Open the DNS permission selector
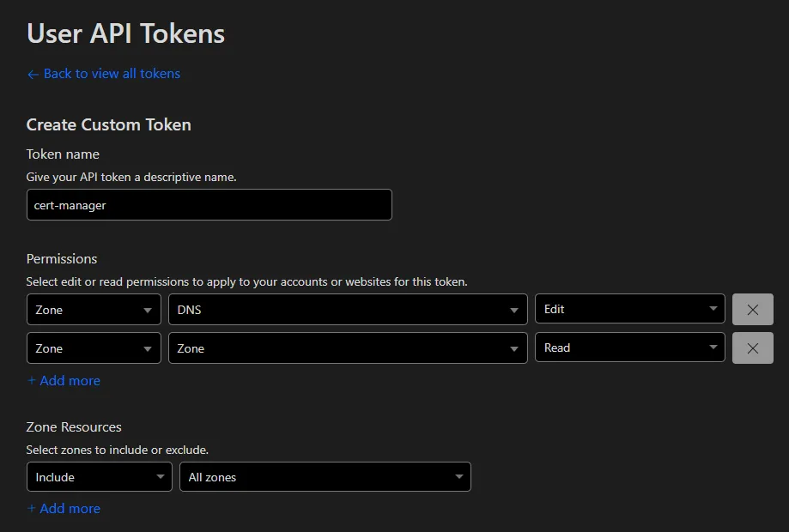 pyautogui.click(x=347, y=309)
